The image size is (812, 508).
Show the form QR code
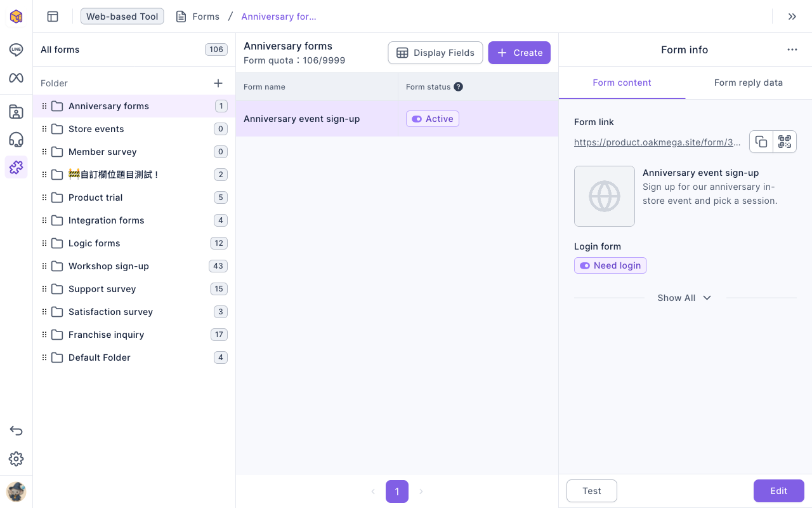[785, 142]
